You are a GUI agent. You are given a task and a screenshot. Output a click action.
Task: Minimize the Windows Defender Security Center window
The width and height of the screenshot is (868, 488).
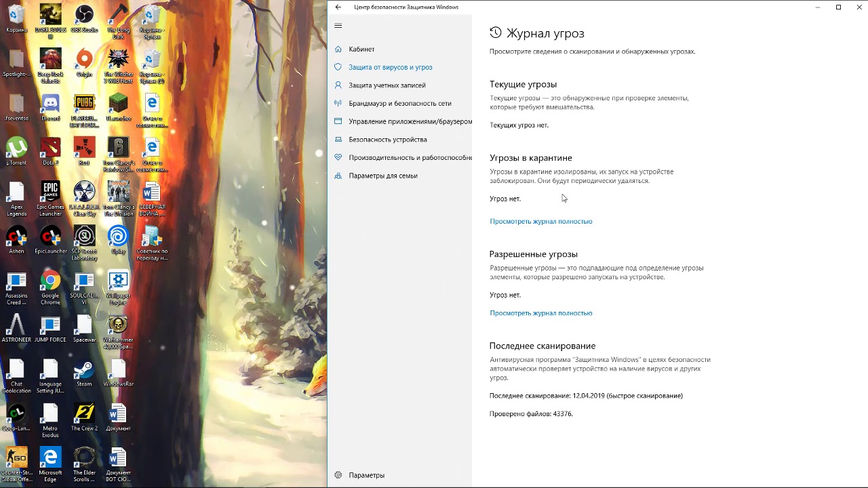tap(818, 7)
